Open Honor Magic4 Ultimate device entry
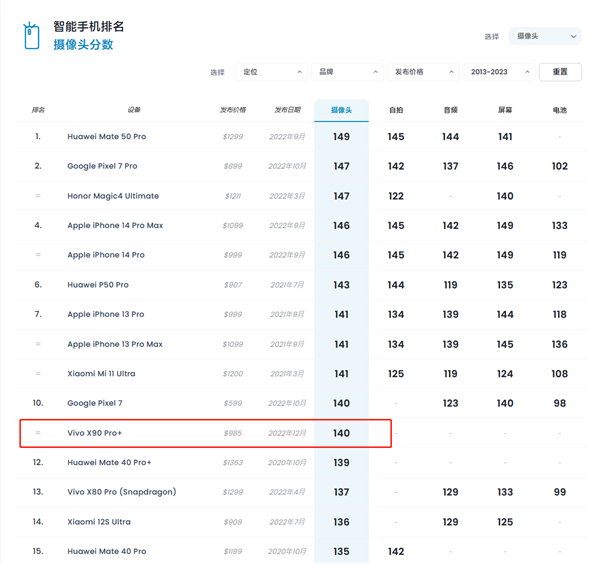The width and height of the screenshot is (600, 564). pos(112,196)
